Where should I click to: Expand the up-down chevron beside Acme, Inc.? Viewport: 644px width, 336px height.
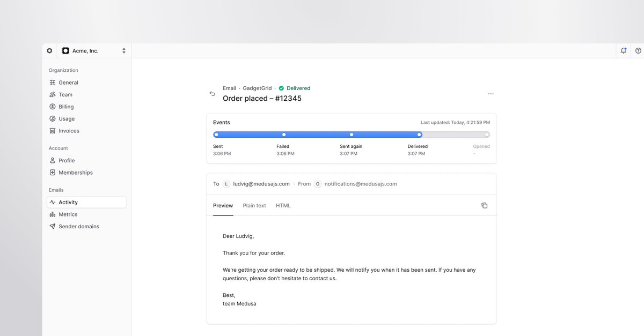coord(124,51)
